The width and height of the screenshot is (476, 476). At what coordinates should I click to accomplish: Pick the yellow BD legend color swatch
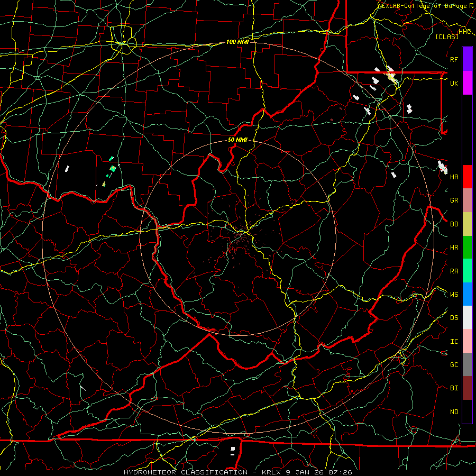click(467, 224)
